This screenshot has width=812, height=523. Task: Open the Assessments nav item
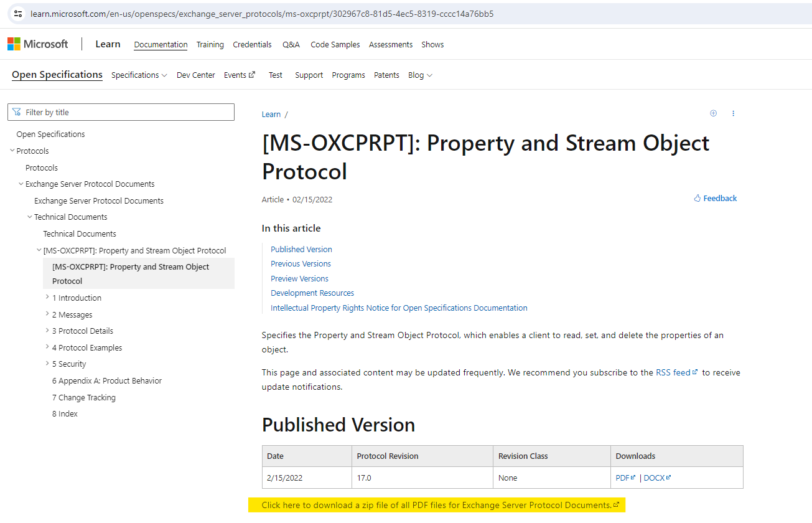391,45
